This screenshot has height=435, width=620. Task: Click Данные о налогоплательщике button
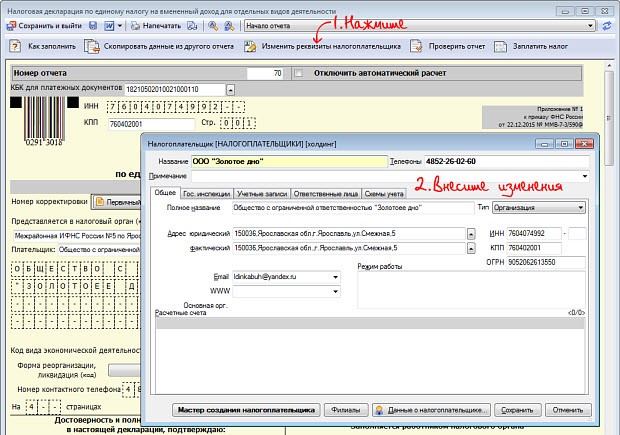(x=431, y=410)
